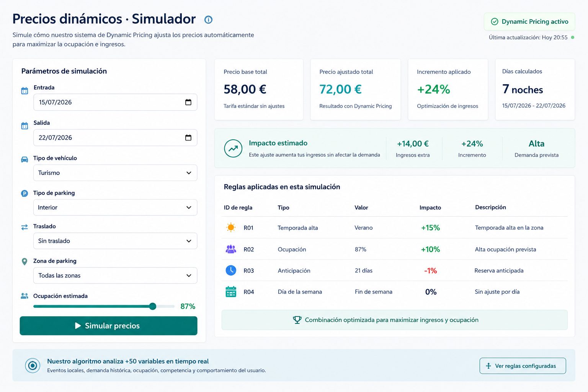Click the Fin de semana value in row R04
This screenshot has width=588, height=392.
[x=374, y=292]
